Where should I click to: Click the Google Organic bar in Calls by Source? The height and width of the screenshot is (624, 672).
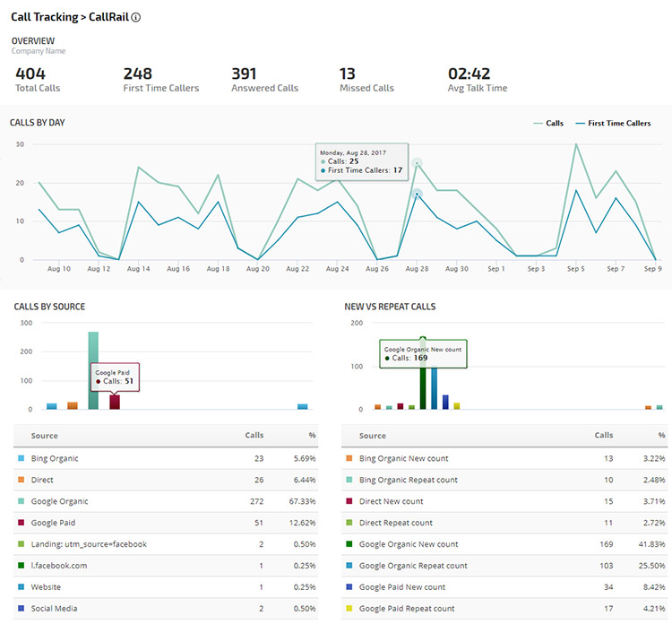(x=93, y=370)
